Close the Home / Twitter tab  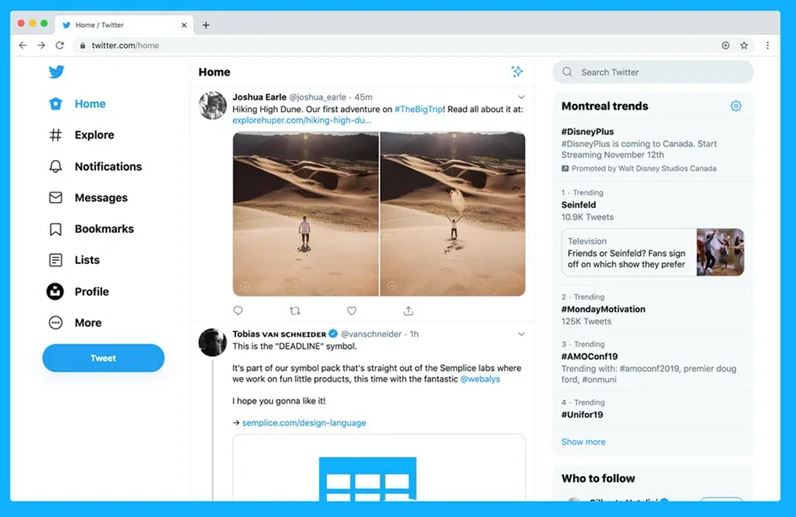pos(184,25)
